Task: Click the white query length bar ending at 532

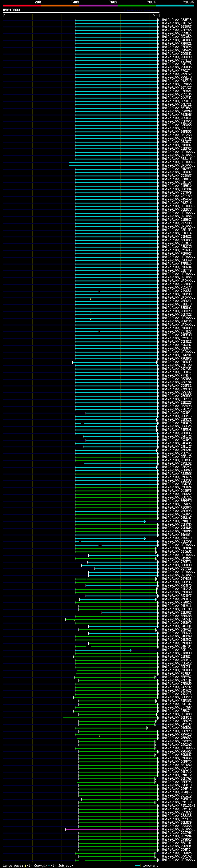Action: (x=81, y=13)
